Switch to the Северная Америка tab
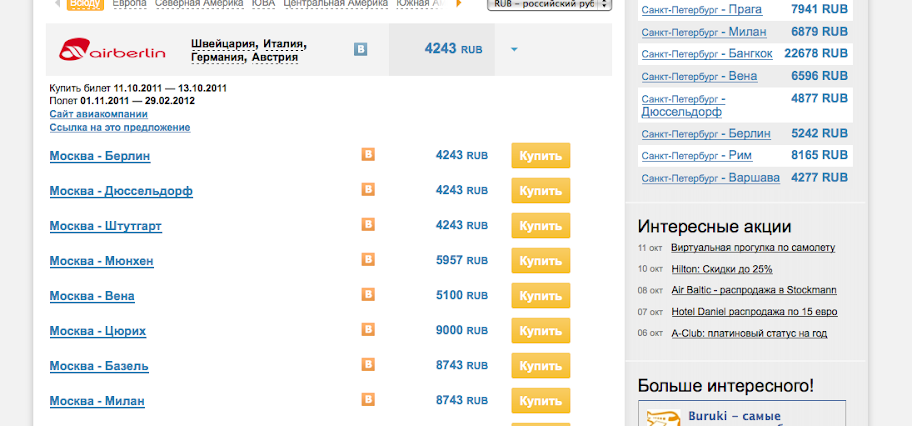 [199, 3]
